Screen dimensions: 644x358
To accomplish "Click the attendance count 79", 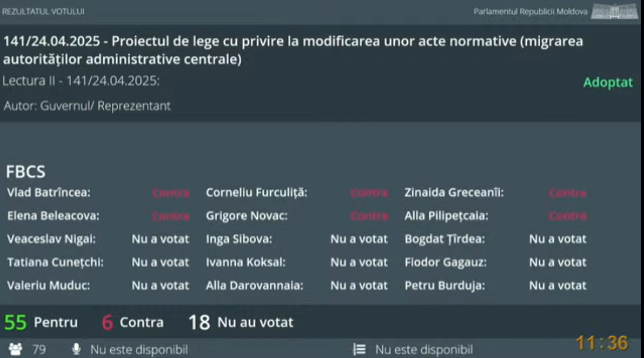I will 39,349.
